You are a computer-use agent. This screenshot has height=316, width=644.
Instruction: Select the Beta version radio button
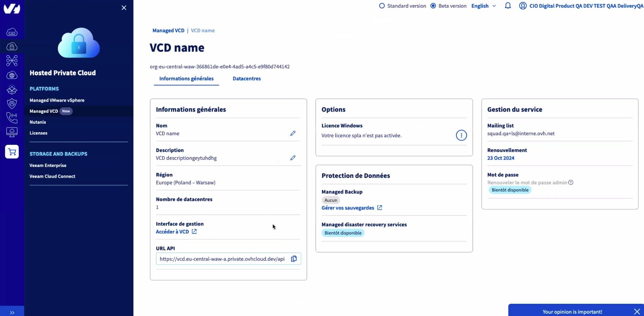coord(433,6)
